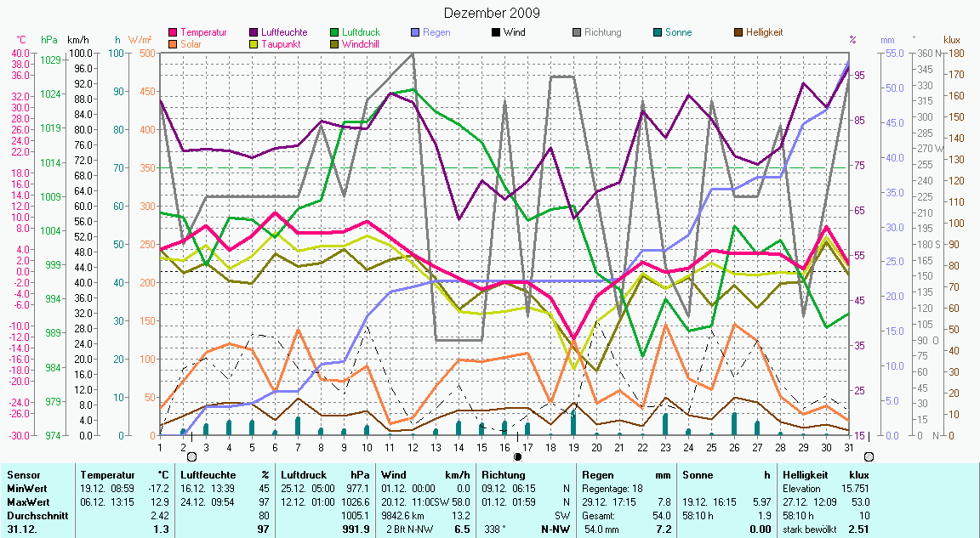Click the Wind legend label at the top

pyautogui.click(x=514, y=32)
